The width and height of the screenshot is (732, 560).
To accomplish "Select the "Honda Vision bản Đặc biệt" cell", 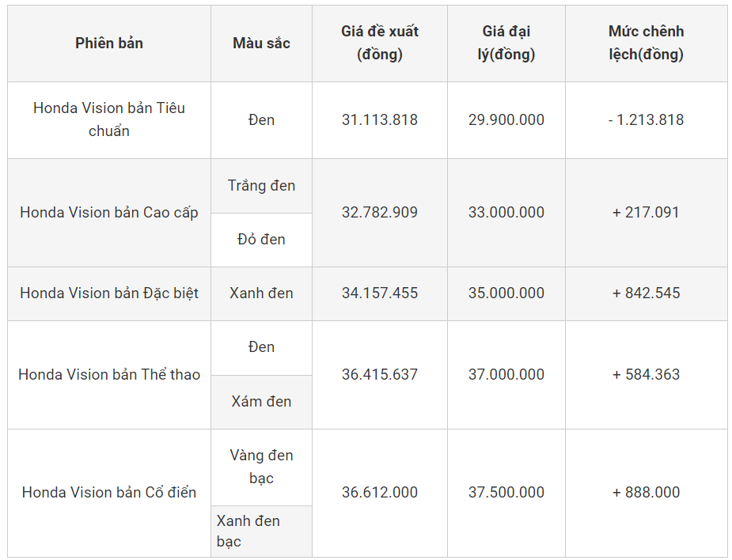I will (x=109, y=293).
